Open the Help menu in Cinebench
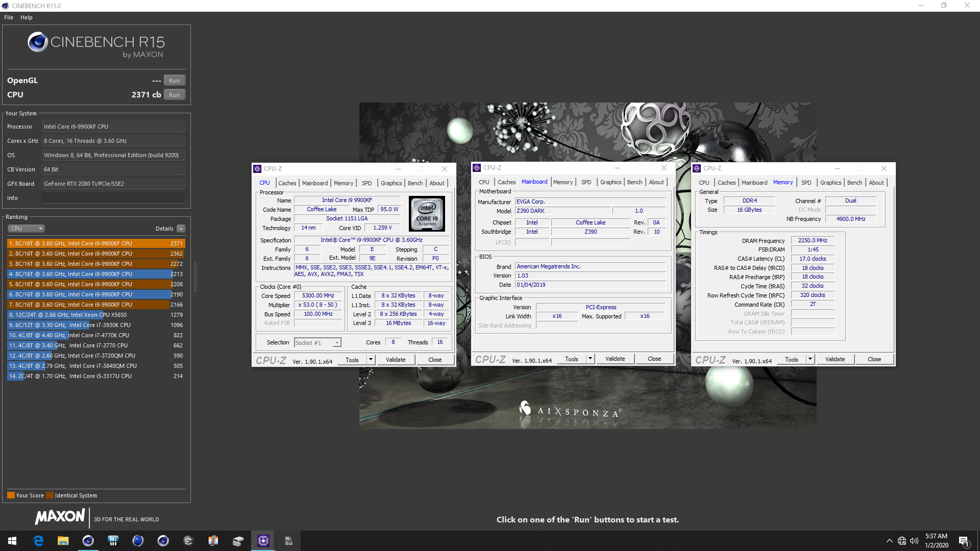Screen dimensions: 980x551 (x=27, y=17)
